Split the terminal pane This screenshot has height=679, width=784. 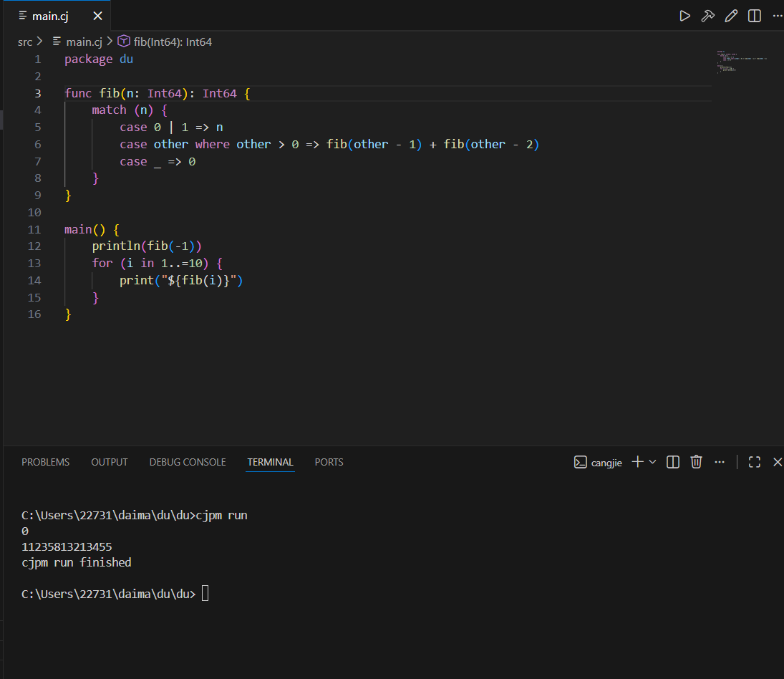click(x=673, y=462)
